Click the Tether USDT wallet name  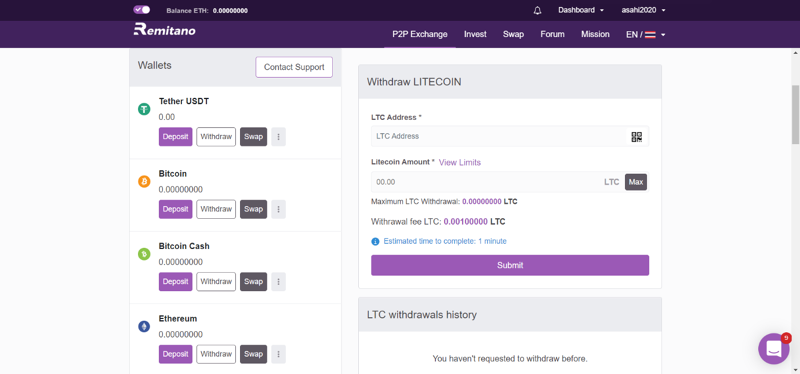coord(184,101)
